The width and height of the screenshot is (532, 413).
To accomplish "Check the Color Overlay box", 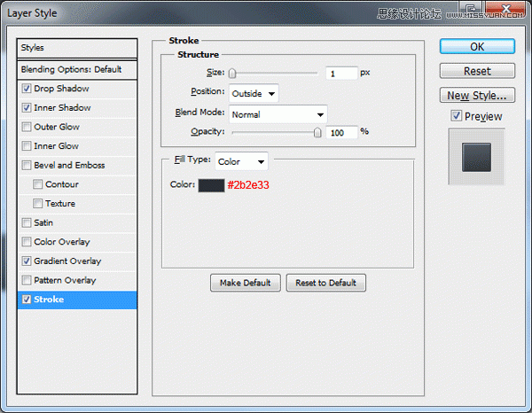I will pos(27,242).
